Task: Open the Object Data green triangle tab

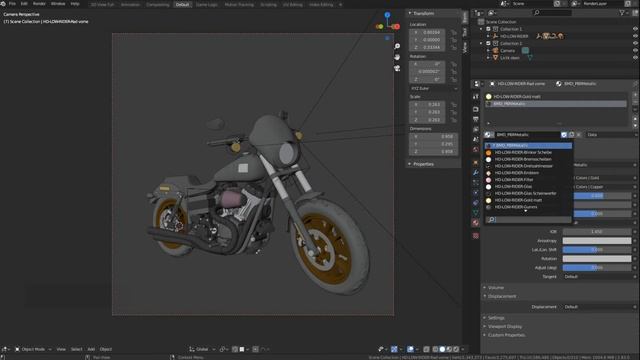Action: (x=476, y=213)
